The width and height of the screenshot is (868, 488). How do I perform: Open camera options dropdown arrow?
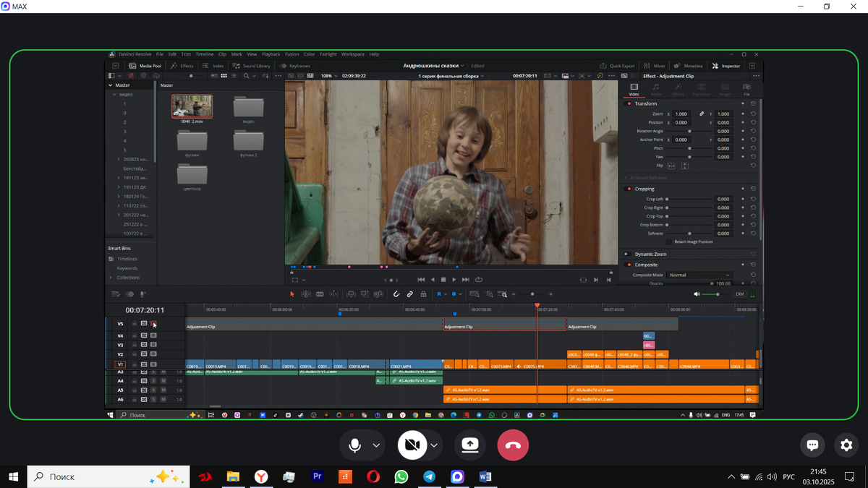[434, 445]
